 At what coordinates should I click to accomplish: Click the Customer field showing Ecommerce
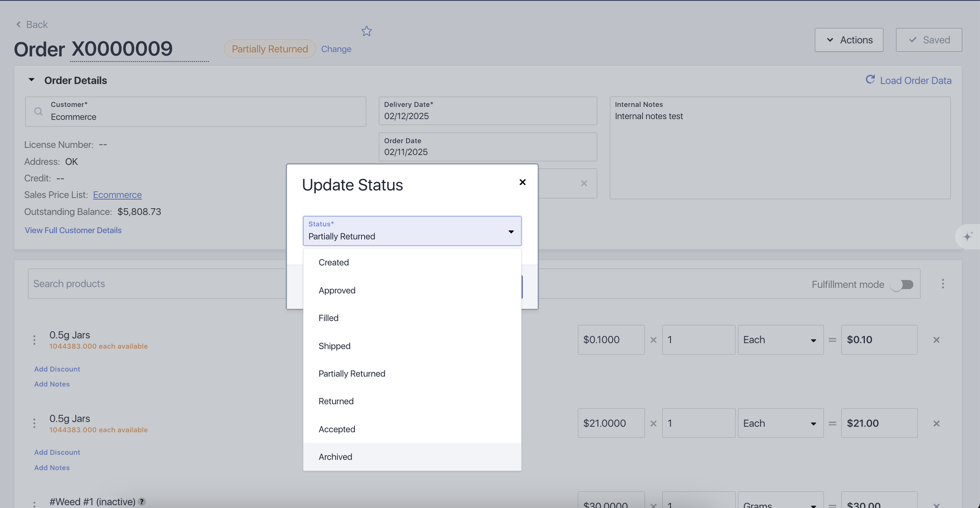point(196,112)
